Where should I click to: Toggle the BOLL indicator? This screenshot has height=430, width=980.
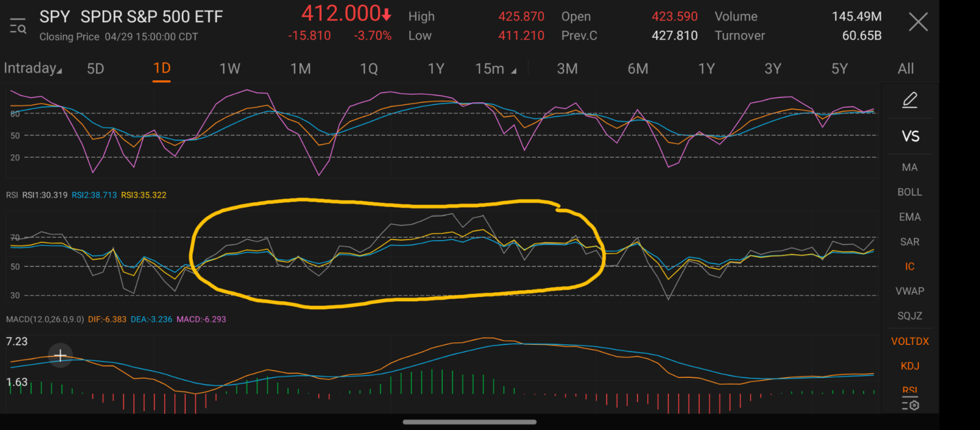[910, 192]
